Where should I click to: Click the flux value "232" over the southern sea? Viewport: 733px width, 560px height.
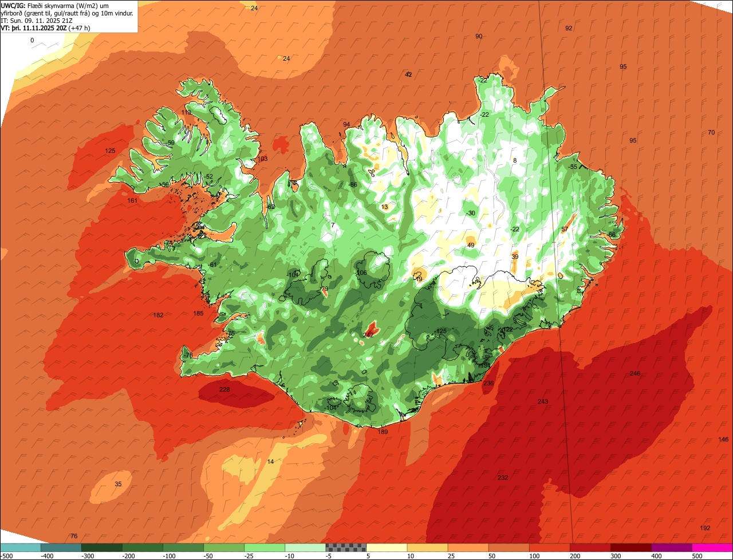tap(503, 478)
